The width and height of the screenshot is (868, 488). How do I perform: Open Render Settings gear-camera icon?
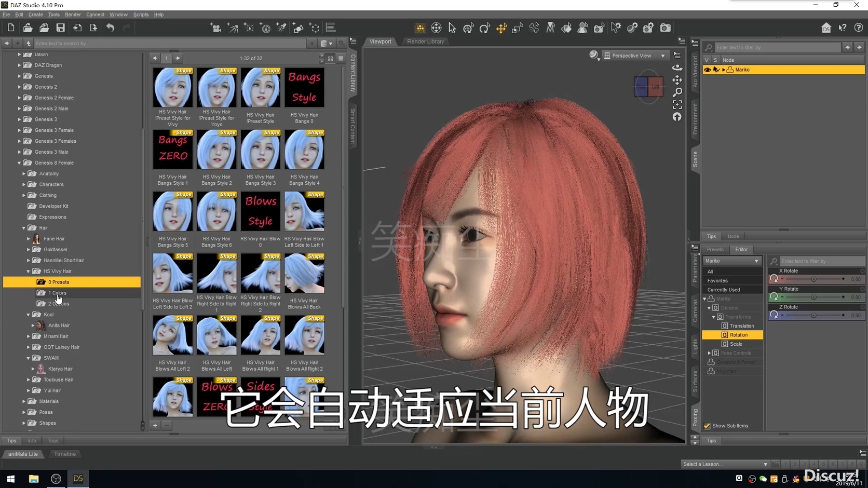649,28
